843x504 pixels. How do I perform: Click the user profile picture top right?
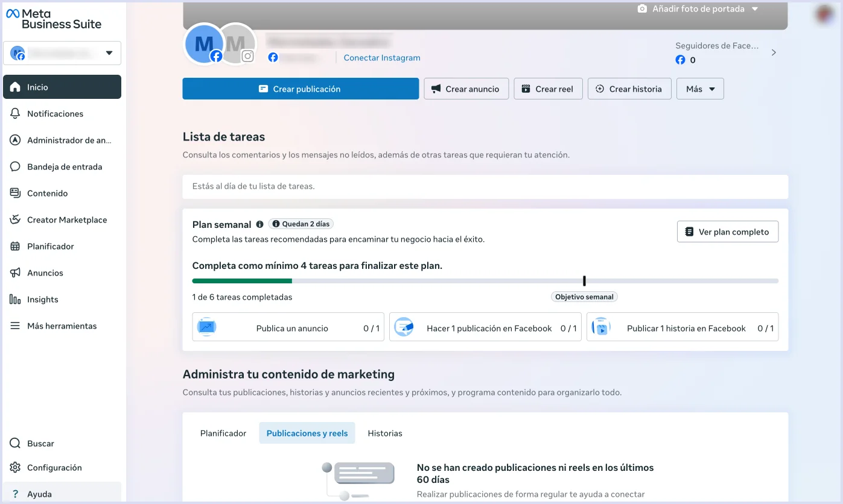click(x=824, y=14)
